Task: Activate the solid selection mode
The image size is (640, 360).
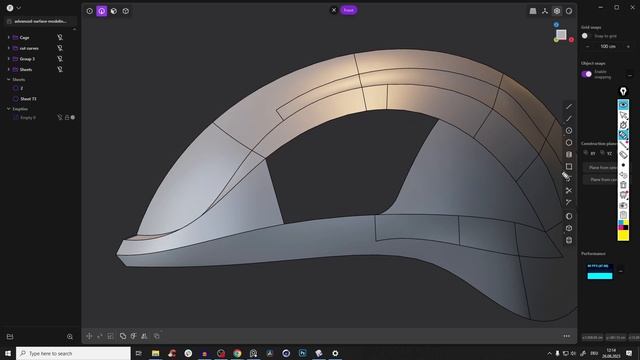Action: [126, 11]
